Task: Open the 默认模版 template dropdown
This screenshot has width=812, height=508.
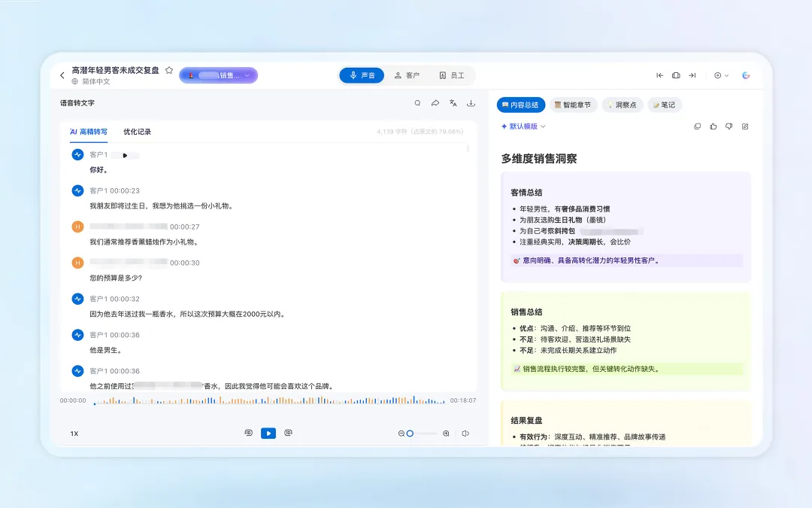Action: tap(522, 127)
